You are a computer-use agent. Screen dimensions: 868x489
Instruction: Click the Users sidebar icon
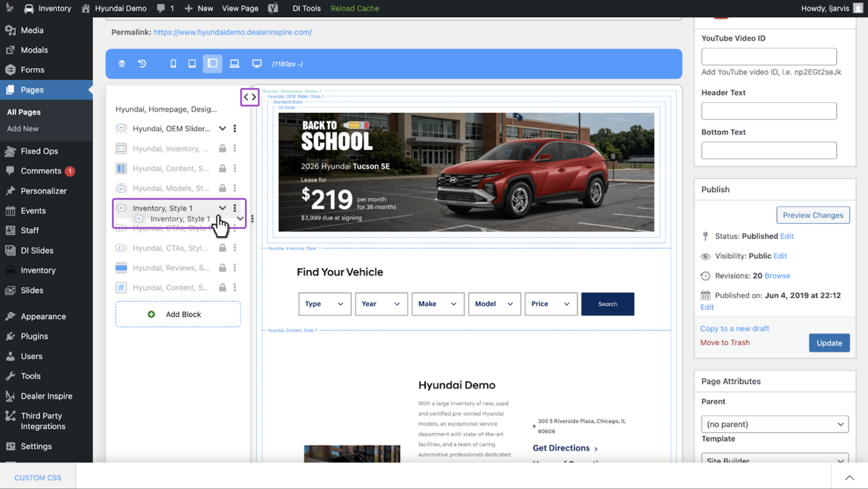pyautogui.click(x=11, y=356)
